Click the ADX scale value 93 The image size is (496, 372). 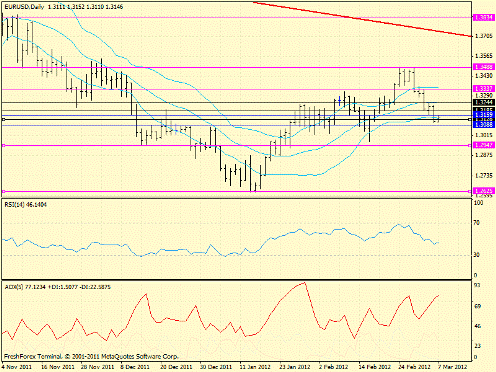tap(477, 285)
